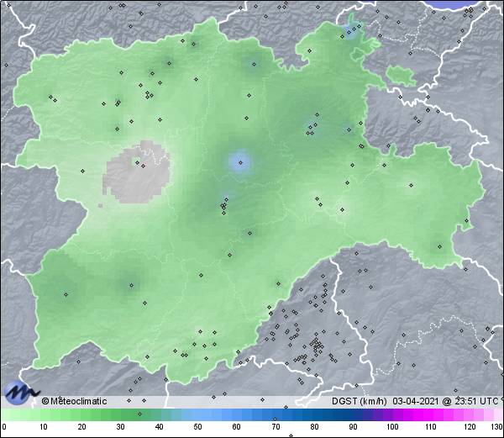This screenshot has width=504, height=438.
Task: Click the scale label 10
Action: 44,427
